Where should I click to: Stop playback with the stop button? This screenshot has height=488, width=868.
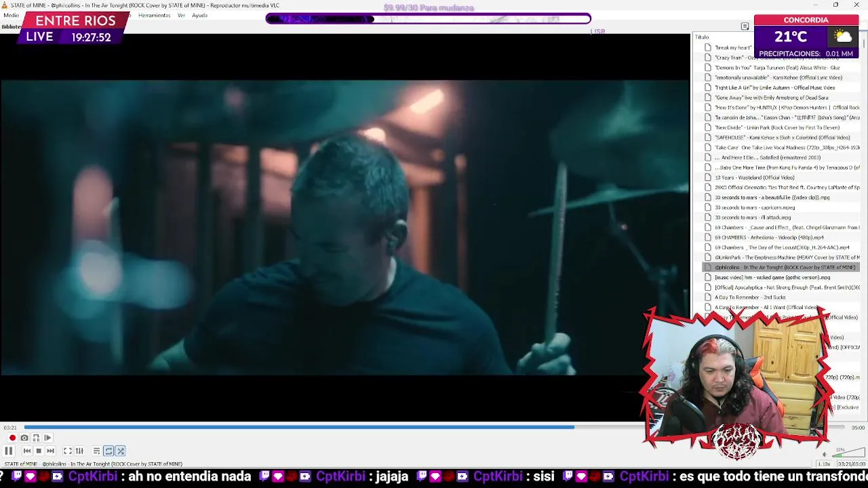pos(39,451)
